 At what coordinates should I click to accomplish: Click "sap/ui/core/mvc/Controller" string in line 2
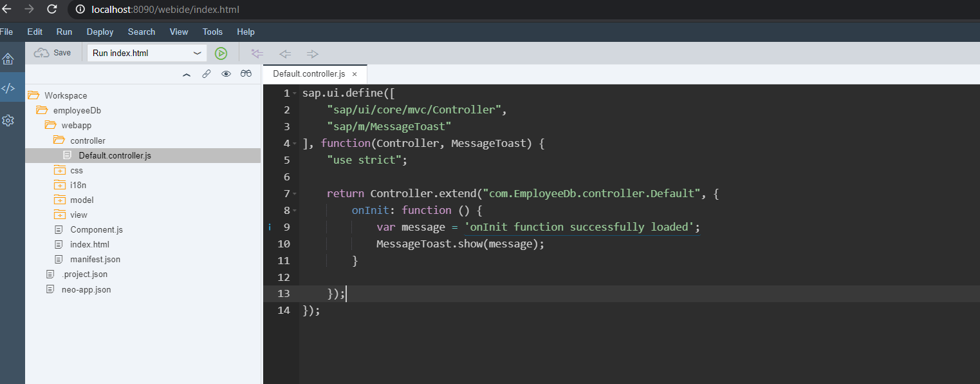414,110
